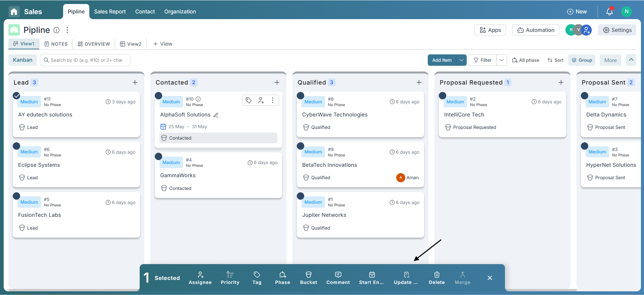
Task: Open Contact tab
Action: [x=145, y=11]
